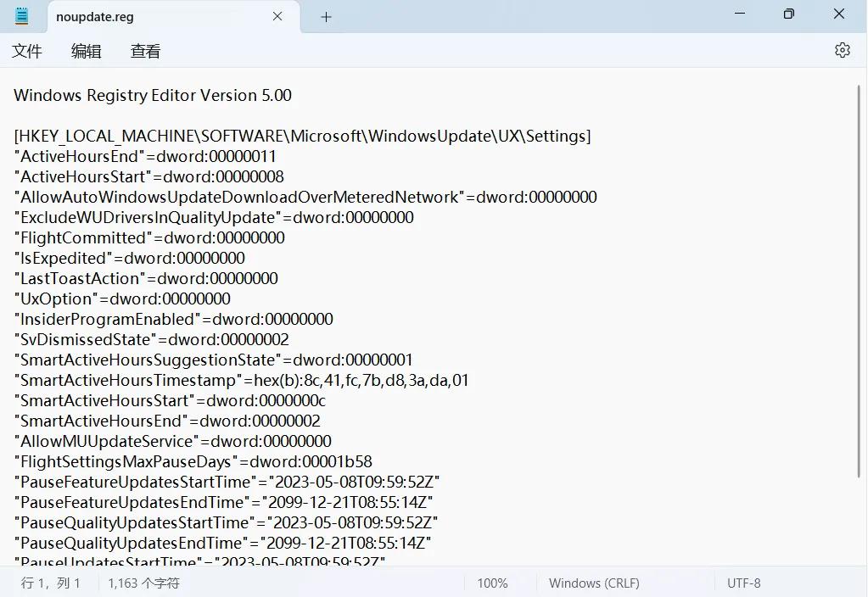Click the UTF-8 encoding indicator

click(743, 583)
